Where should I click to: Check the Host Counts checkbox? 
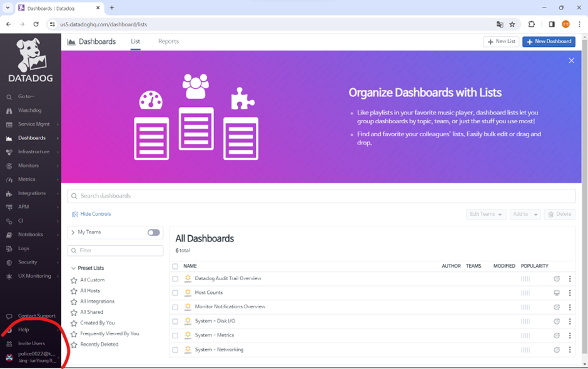[175, 293]
